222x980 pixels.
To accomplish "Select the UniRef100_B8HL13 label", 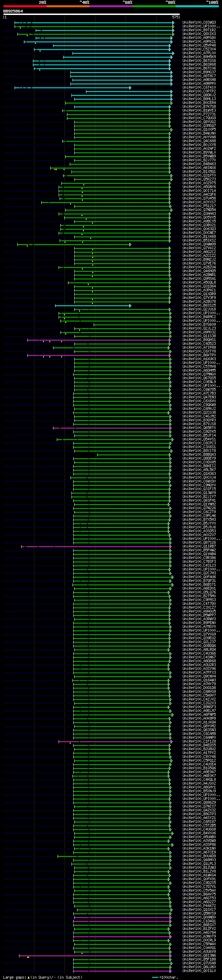I will [199, 99].
